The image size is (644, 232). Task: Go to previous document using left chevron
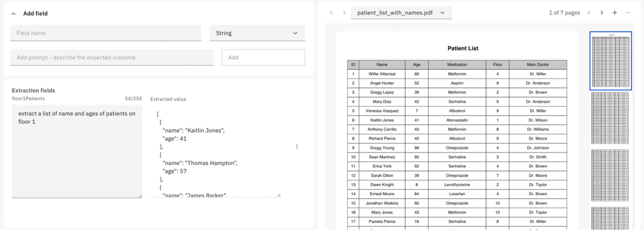pos(331,13)
